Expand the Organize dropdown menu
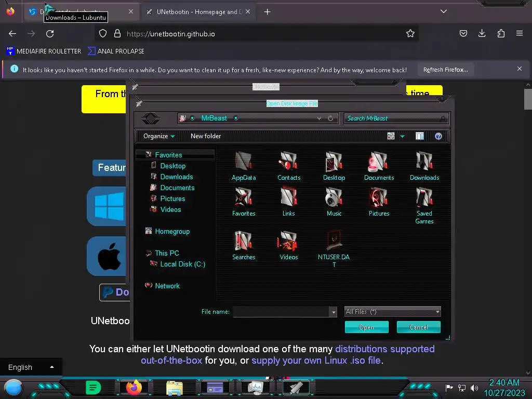The image size is (532, 399). pyautogui.click(x=159, y=136)
